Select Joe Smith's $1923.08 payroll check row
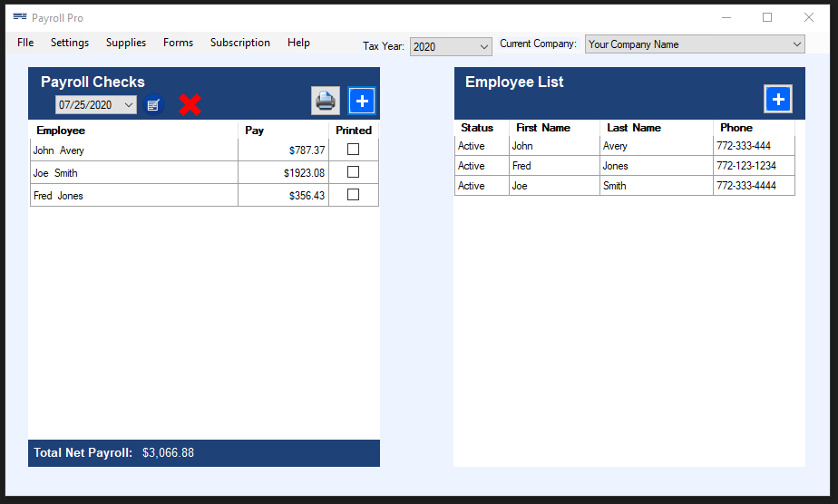The image size is (838, 504). (x=134, y=173)
